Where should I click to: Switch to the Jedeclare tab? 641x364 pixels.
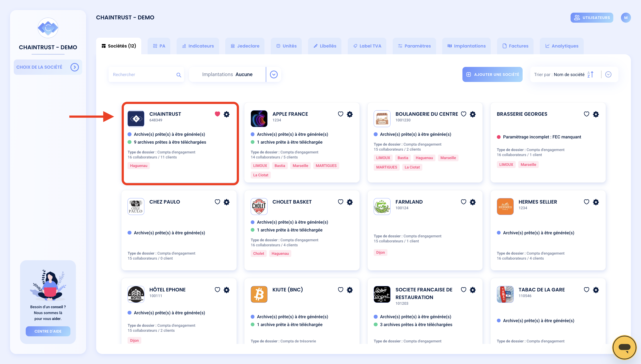[245, 46]
